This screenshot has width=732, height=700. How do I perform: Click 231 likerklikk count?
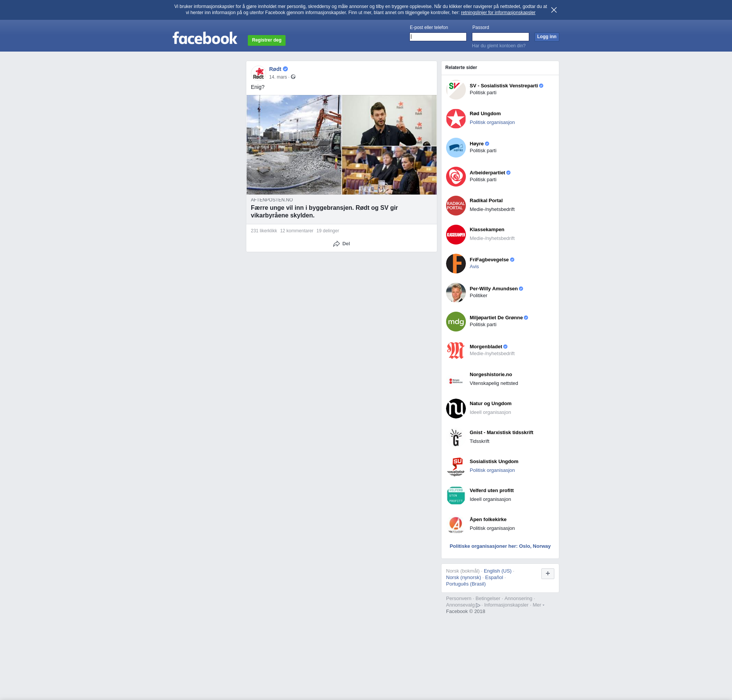tap(264, 231)
